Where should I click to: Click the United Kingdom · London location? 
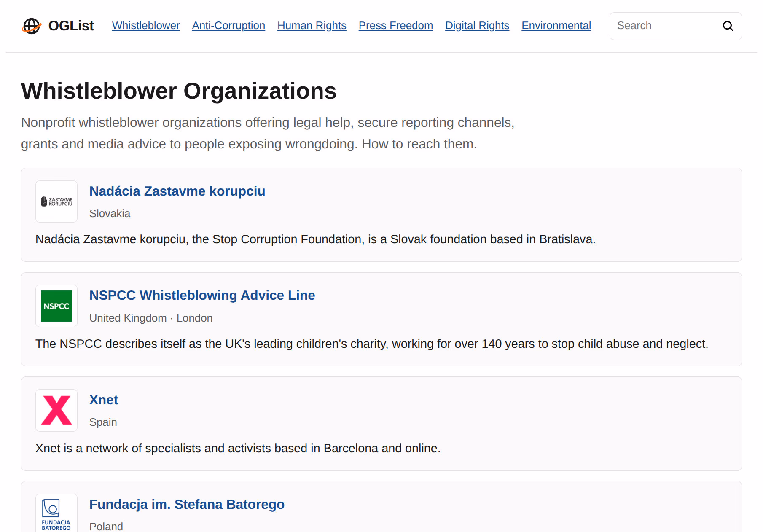[x=151, y=318]
